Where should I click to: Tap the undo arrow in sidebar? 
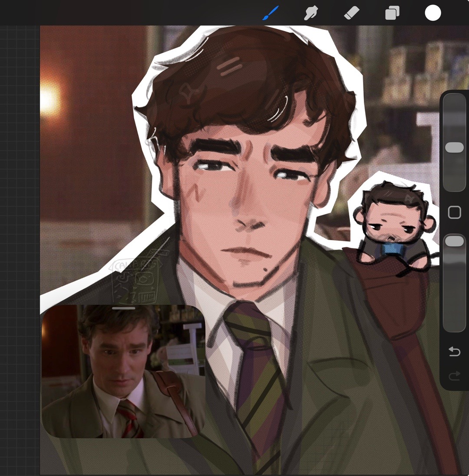(x=454, y=351)
